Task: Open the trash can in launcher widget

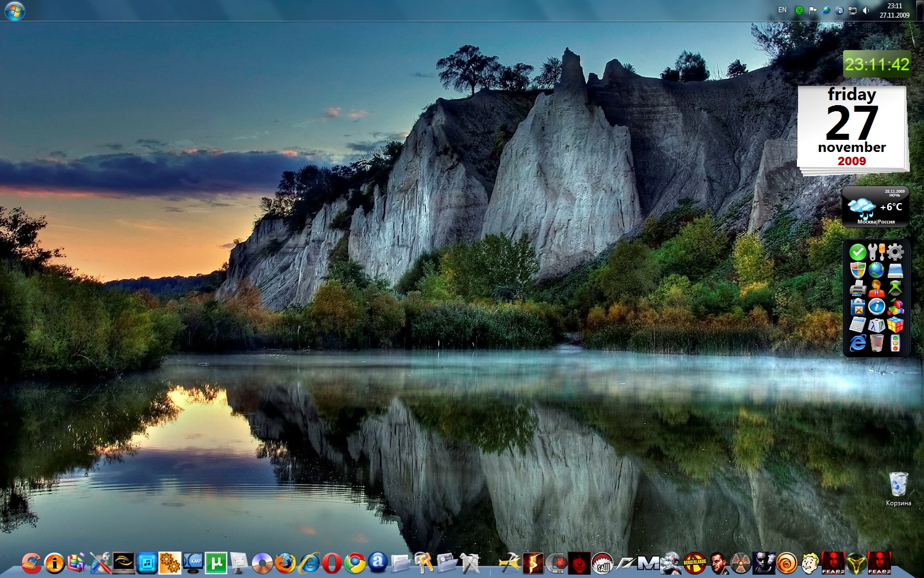Action: pos(876,343)
